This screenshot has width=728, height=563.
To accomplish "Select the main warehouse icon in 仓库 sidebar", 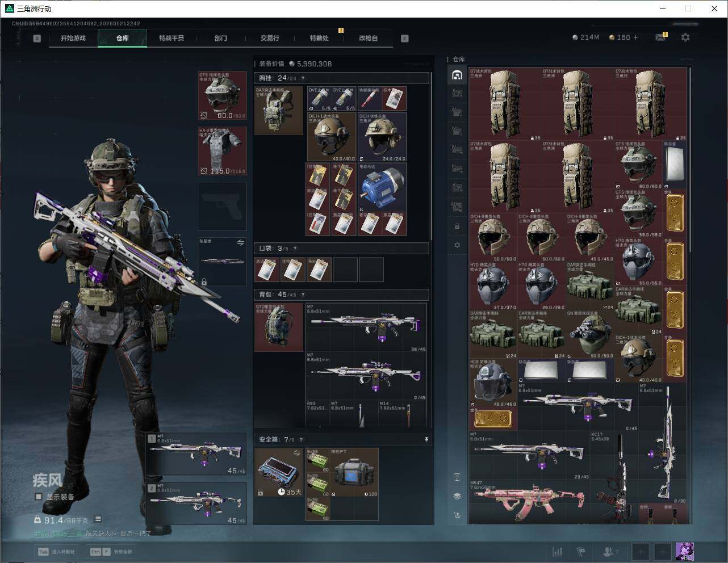I will coord(457,75).
